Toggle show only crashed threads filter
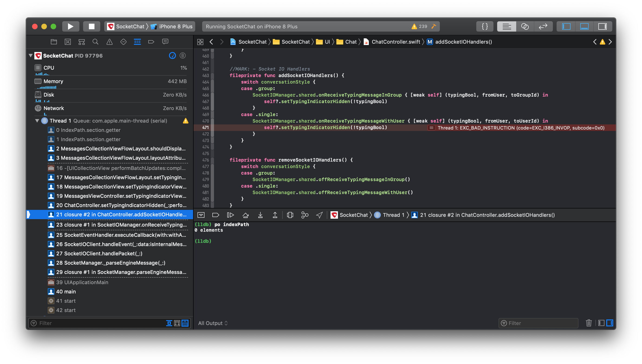Screen dimensions: 642x364 click(169, 323)
